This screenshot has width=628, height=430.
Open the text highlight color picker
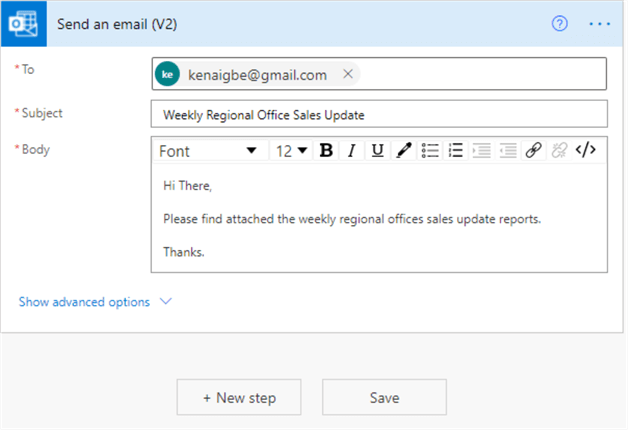coord(403,151)
